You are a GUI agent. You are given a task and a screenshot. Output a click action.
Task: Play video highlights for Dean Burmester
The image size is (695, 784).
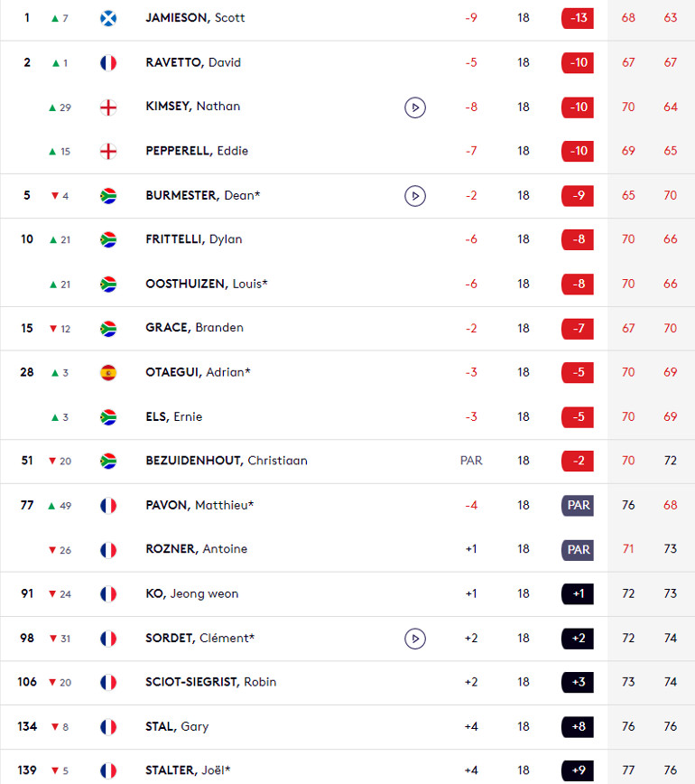coord(414,196)
